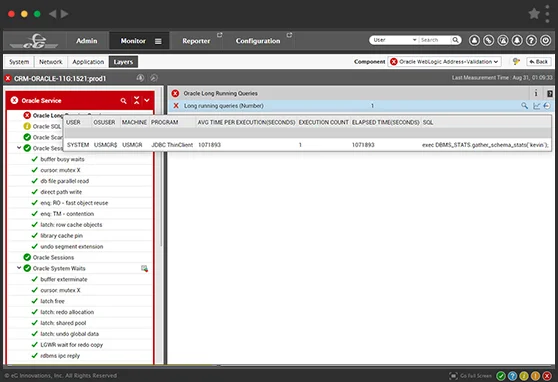
Task: Open the vertical dots menu in title bar
Action: pyautogui.click(x=547, y=14)
